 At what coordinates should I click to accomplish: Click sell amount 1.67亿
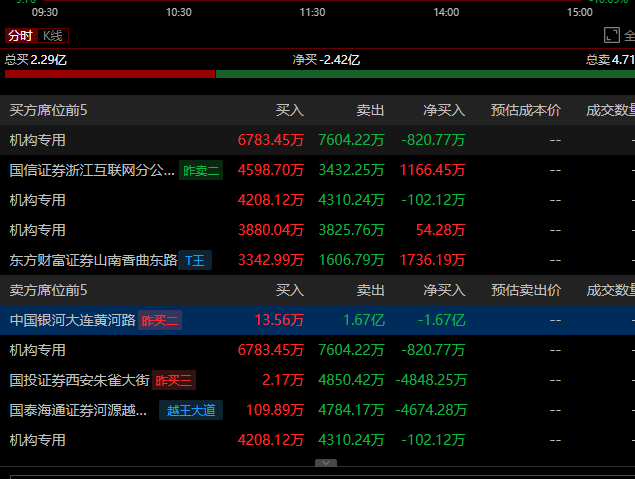click(364, 320)
